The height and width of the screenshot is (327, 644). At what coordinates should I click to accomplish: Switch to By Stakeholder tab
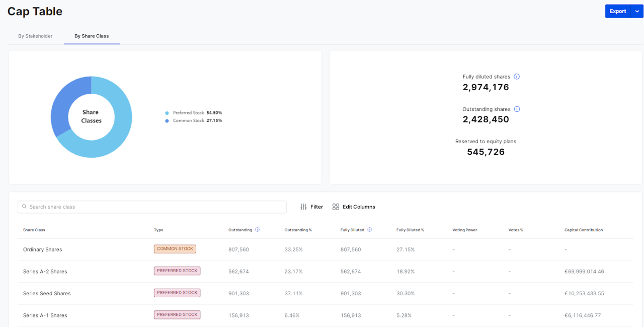point(35,36)
